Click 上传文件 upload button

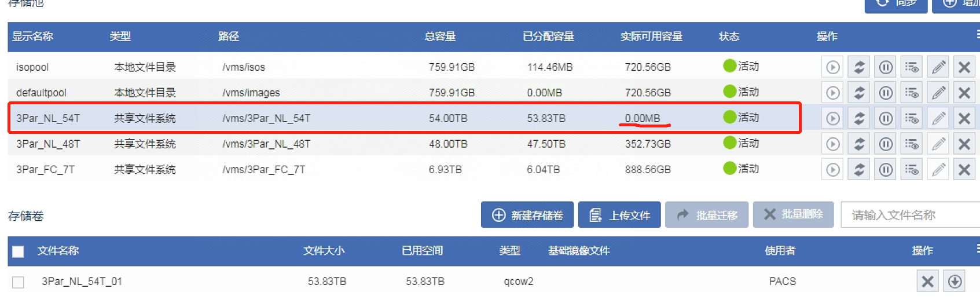click(x=619, y=215)
